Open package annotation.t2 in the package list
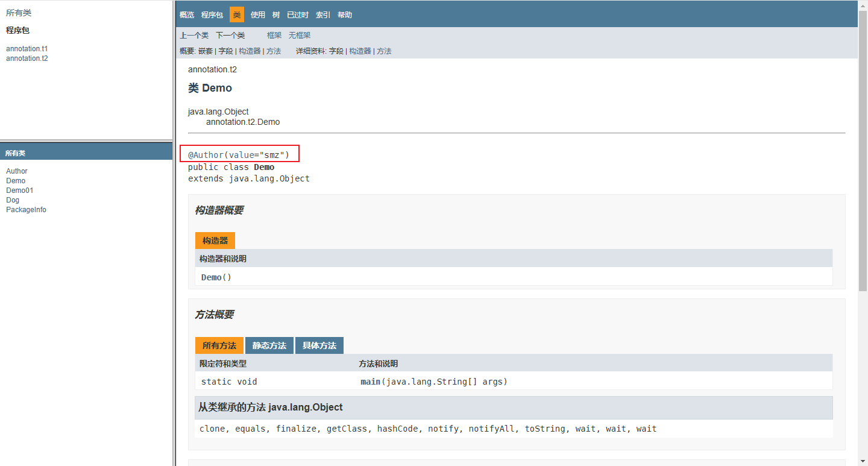 27,58
